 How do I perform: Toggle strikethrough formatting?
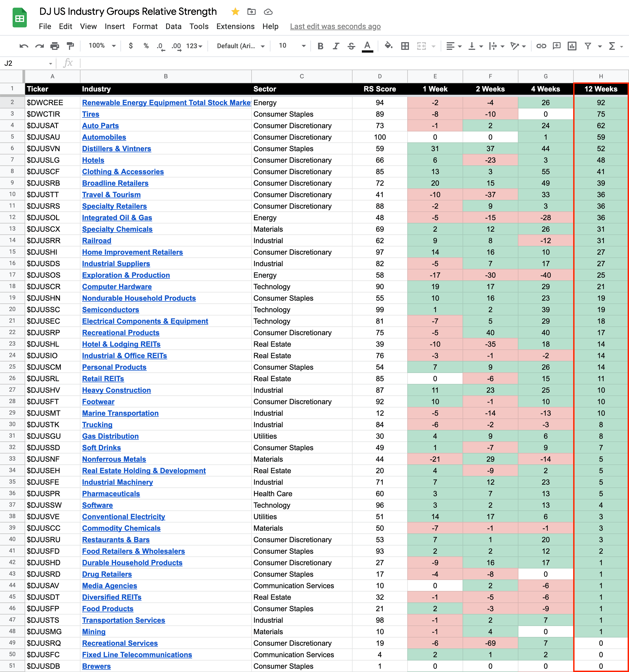click(x=351, y=46)
